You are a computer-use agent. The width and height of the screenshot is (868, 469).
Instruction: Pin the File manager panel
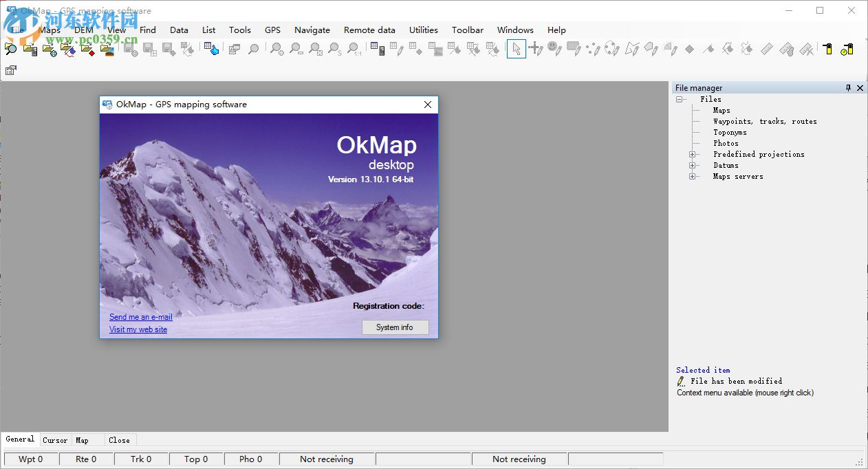coord(848,87)
